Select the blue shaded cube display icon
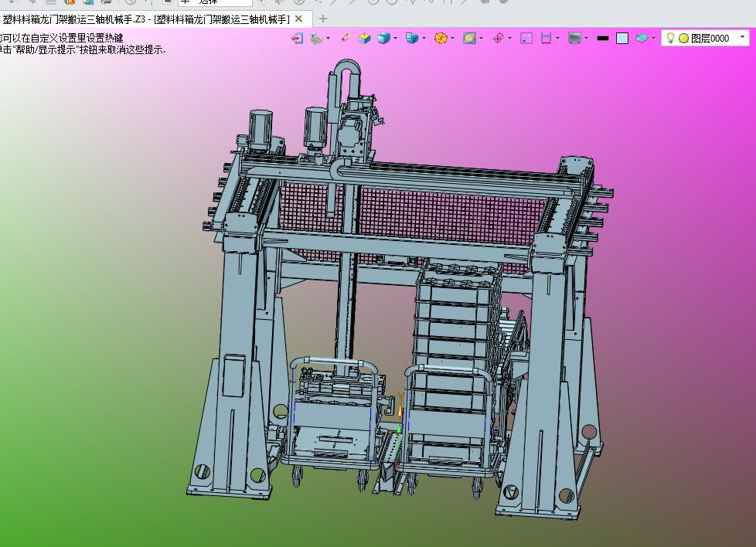Viewport: 756px width, 547px height. point(383,38)
